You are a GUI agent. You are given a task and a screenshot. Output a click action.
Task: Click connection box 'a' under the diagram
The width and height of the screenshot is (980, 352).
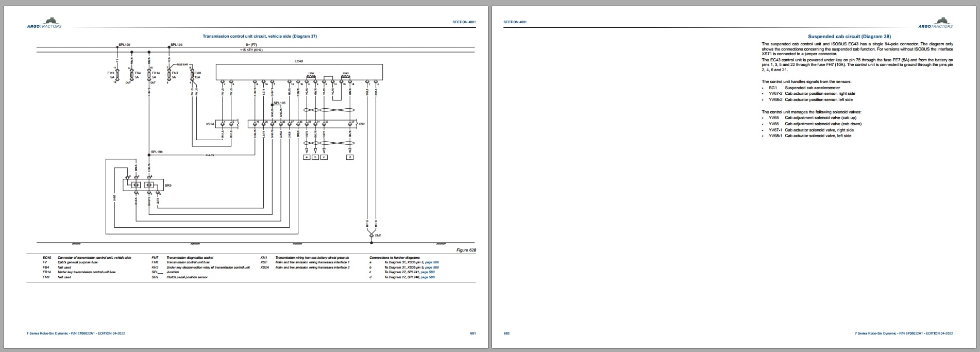click(307, 157)
